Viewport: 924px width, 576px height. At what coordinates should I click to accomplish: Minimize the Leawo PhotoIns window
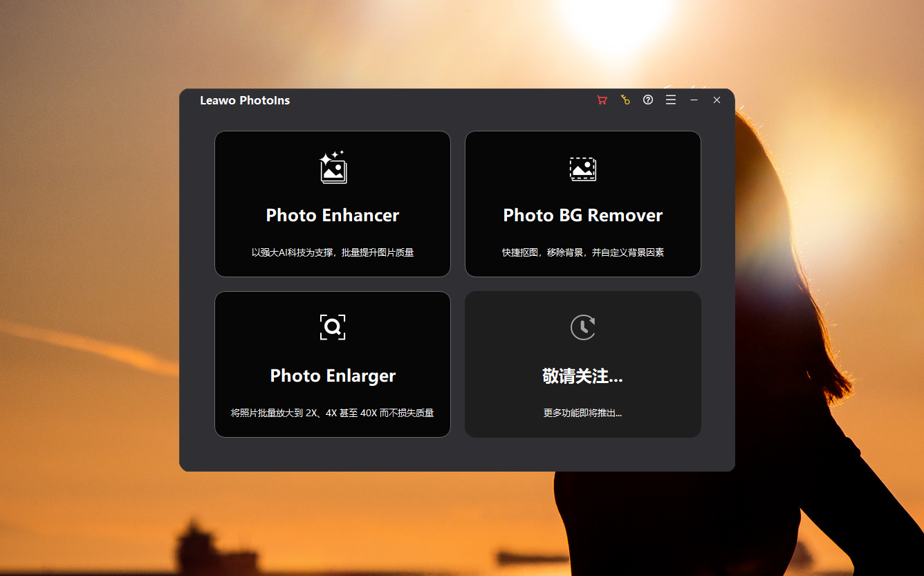(694, 100)
